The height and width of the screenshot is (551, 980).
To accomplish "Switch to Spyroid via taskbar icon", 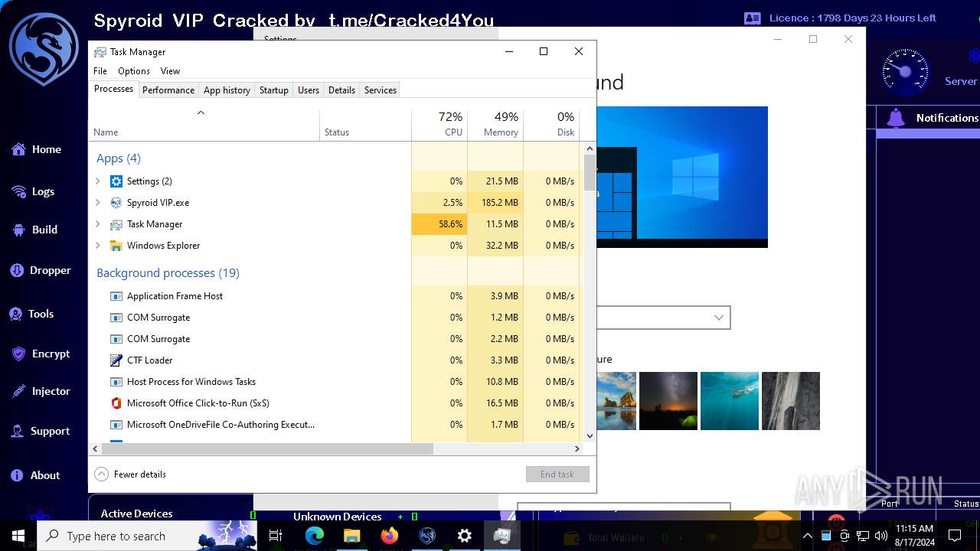I will click(427, 536).
